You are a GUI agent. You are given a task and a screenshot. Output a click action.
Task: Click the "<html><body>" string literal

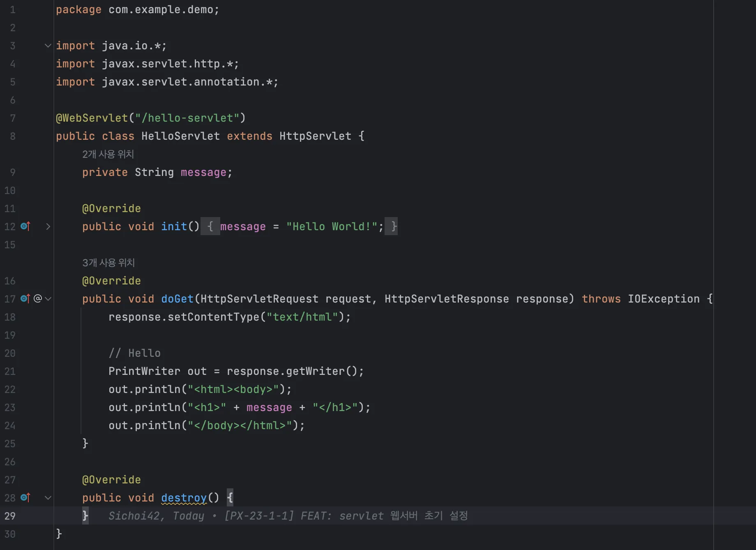coord(233,389)
